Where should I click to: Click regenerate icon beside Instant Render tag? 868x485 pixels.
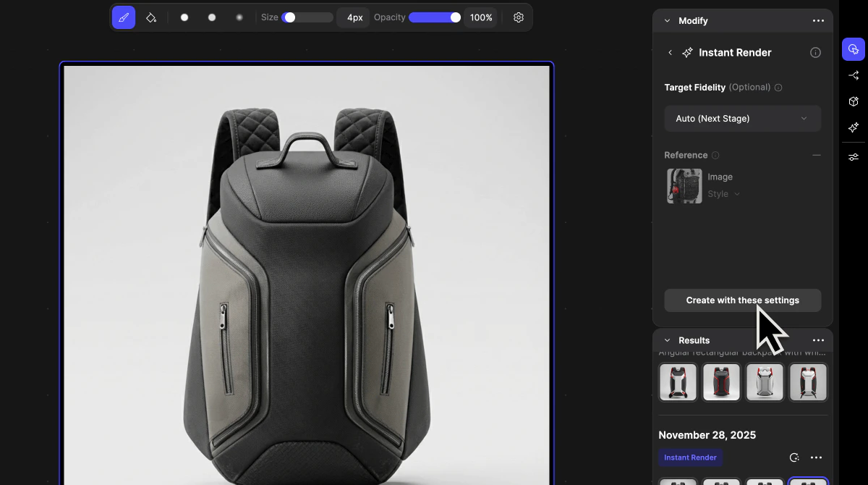coord(793,457)
